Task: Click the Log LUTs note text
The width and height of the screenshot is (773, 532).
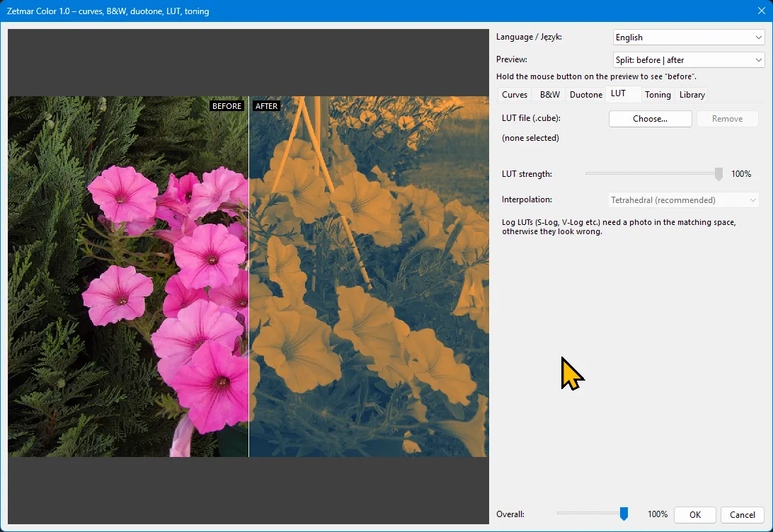Action: (x=619, y=227)
